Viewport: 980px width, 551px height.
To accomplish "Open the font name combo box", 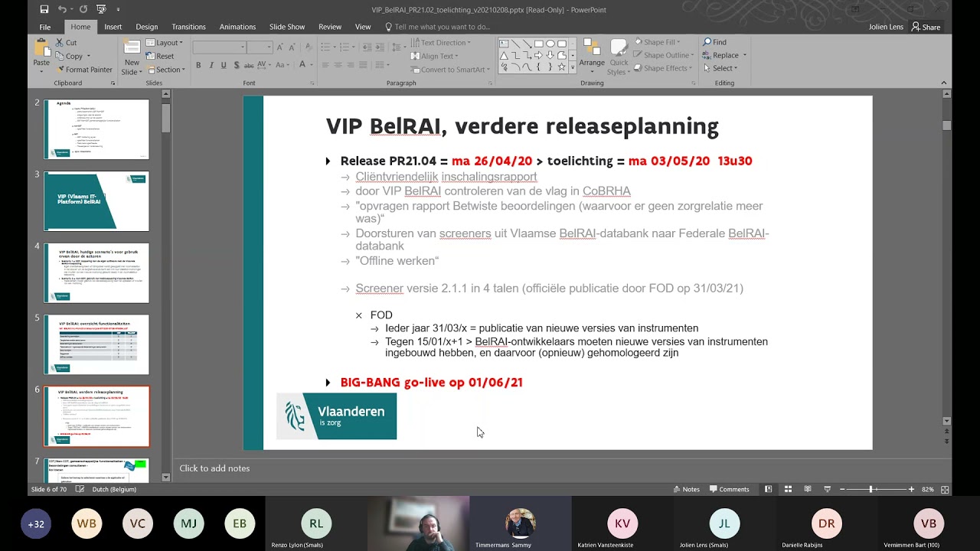I will (218, 47).
